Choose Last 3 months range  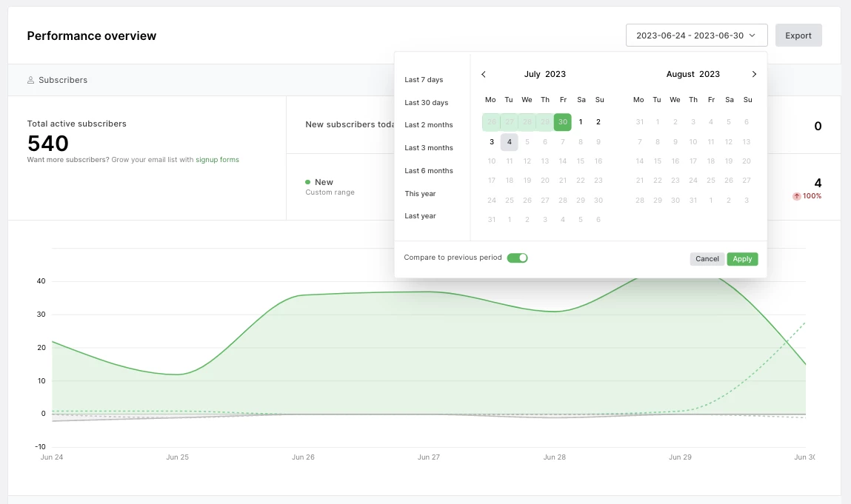tap(428, 148)
